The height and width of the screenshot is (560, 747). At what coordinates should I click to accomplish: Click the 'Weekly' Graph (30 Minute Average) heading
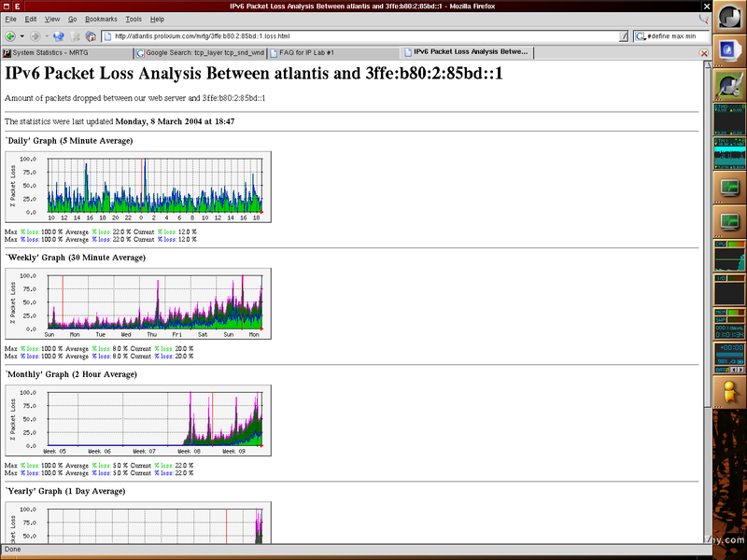click(x=76, y=258)
